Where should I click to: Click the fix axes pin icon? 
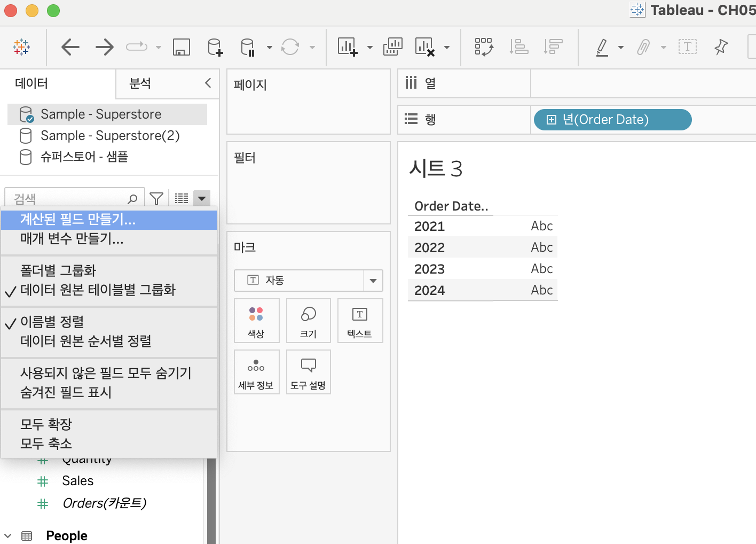click(721, 47)
